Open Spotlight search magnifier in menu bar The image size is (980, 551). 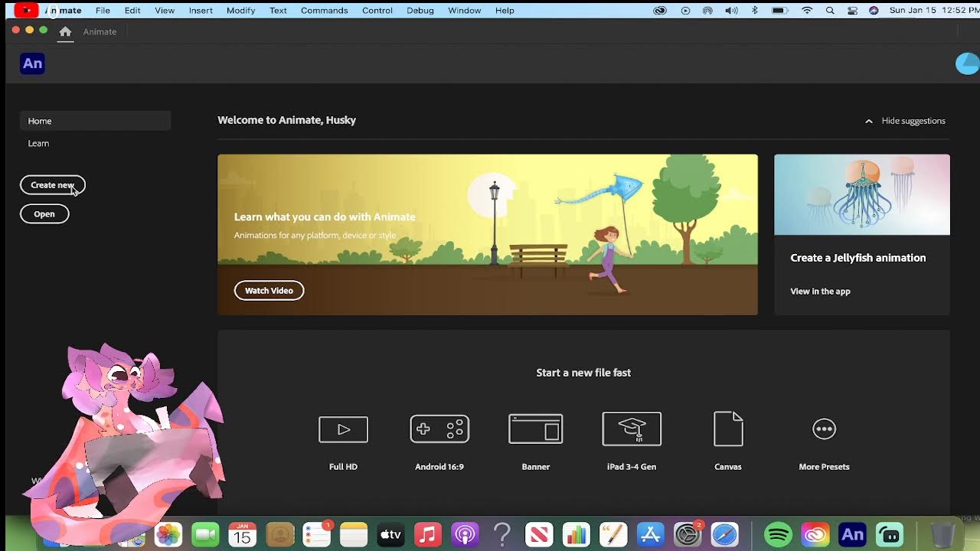pyautogui.click(x=830, y=11)
